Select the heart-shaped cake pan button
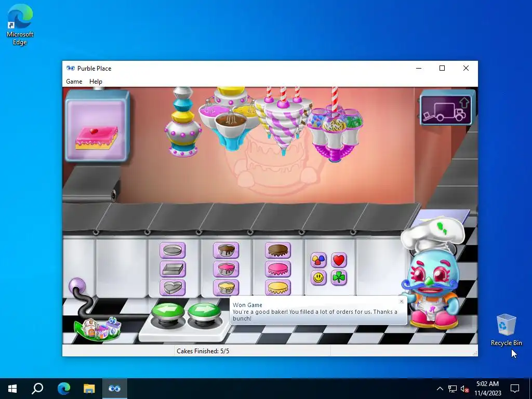This screenshot has height=399, width=532. pos(172,288)
